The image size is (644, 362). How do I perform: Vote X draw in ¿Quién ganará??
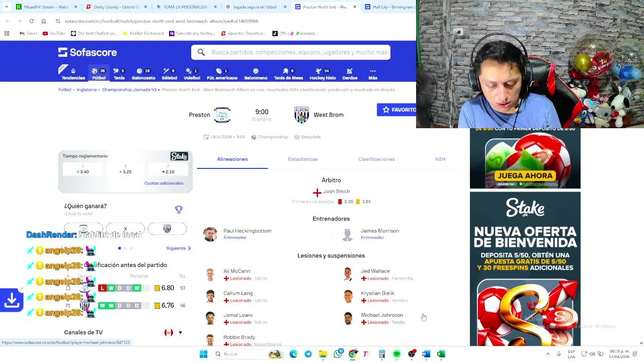125,229
